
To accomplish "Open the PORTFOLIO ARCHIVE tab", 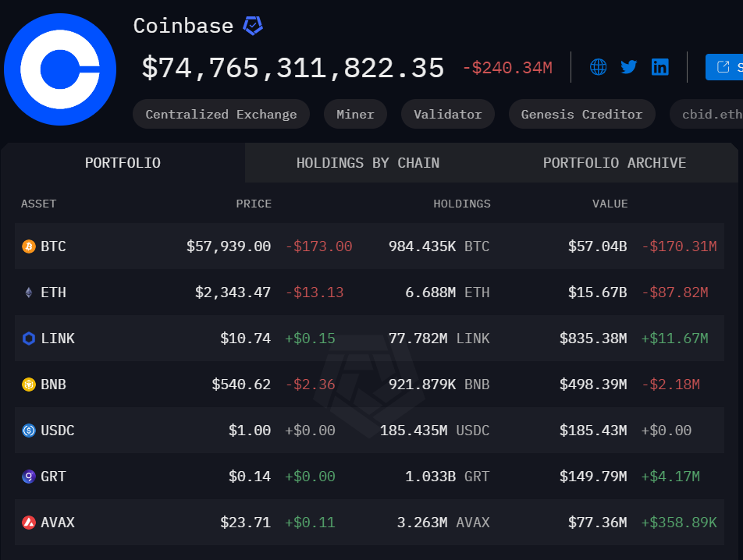I will tap(614, 162).
